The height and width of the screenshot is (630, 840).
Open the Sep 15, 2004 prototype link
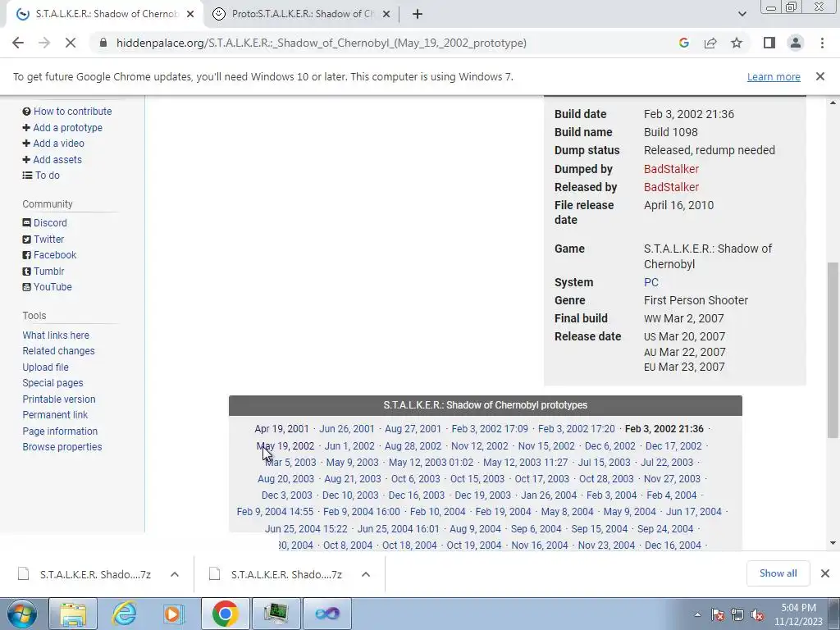click(x=599, y=529)
